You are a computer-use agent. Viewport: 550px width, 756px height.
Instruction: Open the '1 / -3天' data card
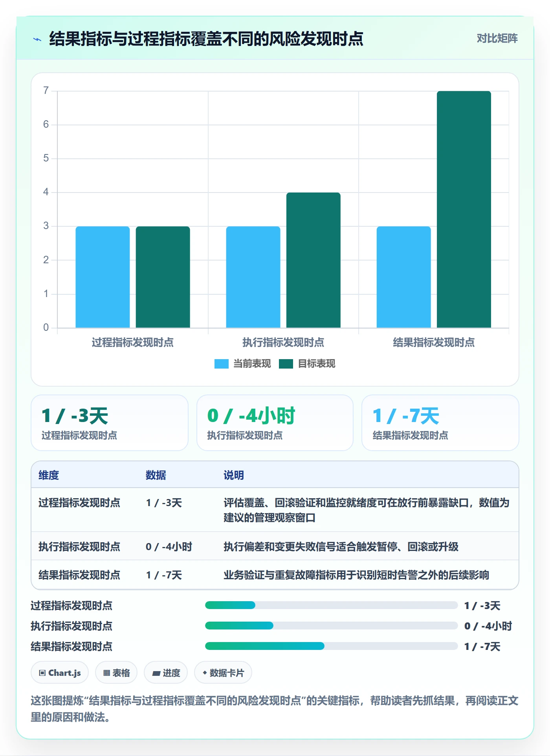[110, 423]
